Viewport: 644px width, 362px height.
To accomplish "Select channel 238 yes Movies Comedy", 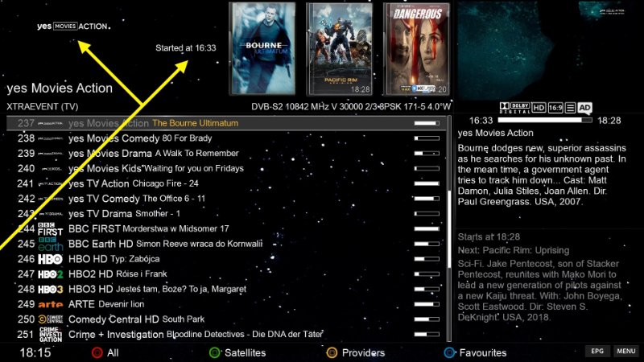I will (226, 138).
